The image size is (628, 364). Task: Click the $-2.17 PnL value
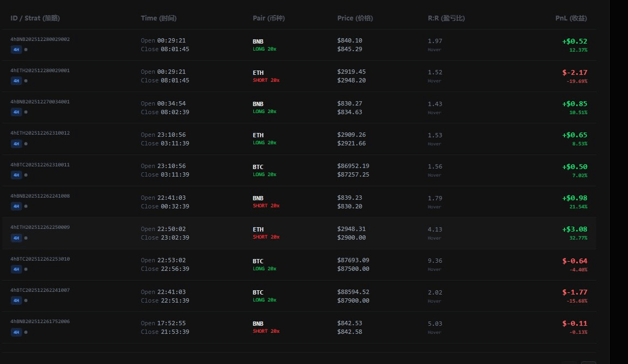575,72
